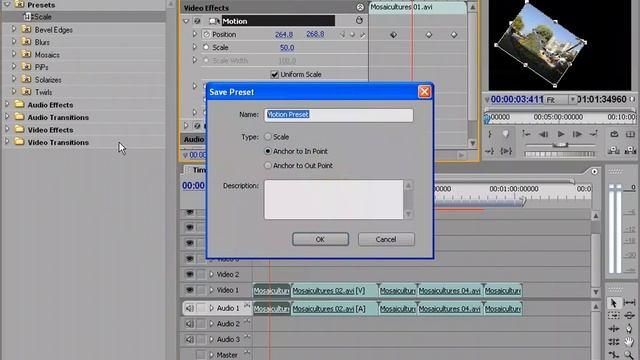Viewport: 640px width, 360px height.
Task: Expand the Position property triangle
Action: pos(195,35)
